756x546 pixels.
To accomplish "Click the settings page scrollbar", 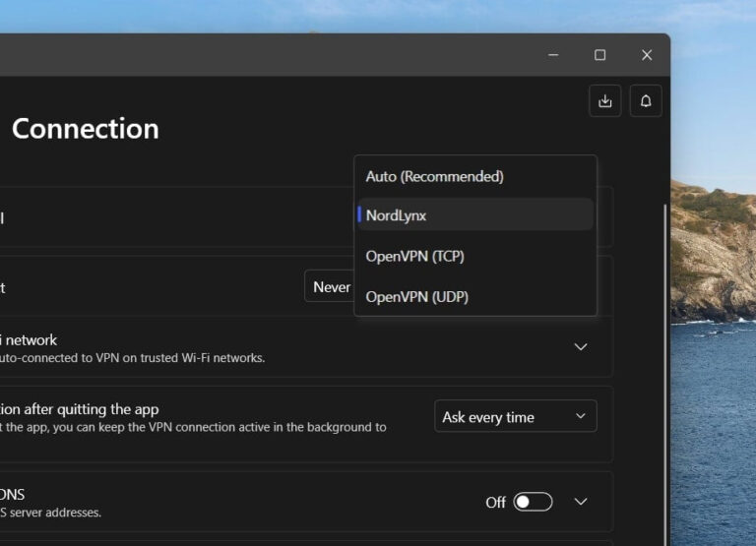I will pos(665,374).
